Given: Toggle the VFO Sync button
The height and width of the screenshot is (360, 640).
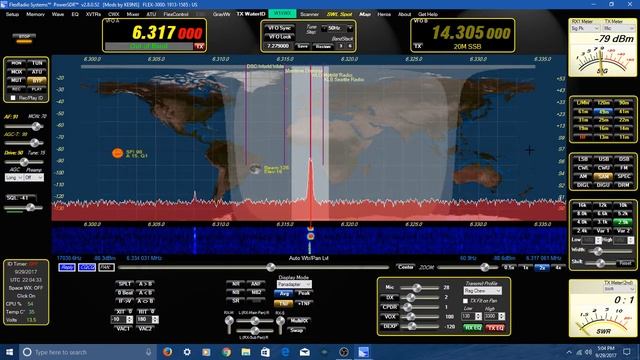Looking at the screenshot, I should click(x=279, y=28).
